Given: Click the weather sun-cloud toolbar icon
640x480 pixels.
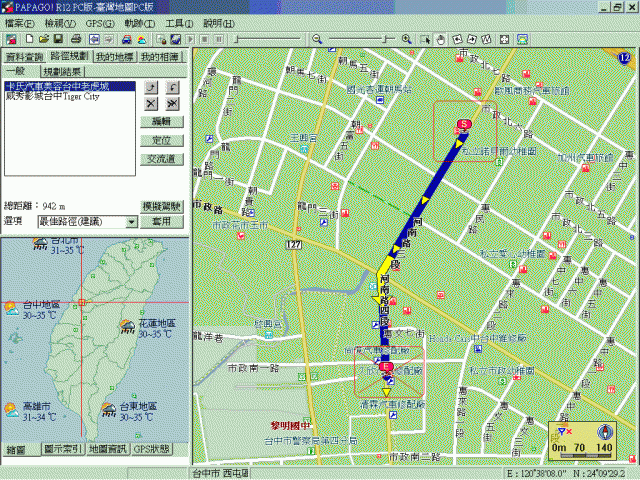Looking at the screenshot, I should pos(142,39).
